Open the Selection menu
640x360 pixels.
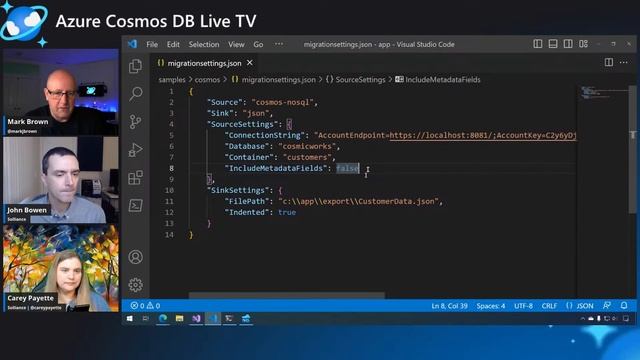[x=204, y=44]
